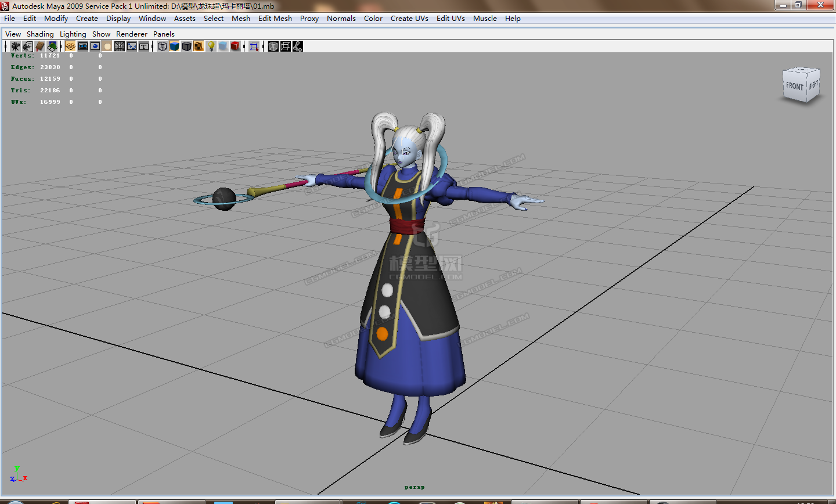The width and height of the screenshot is (836, 504).
Task: Toggle the viewport Grid display button
Action: tap(70, 46)
